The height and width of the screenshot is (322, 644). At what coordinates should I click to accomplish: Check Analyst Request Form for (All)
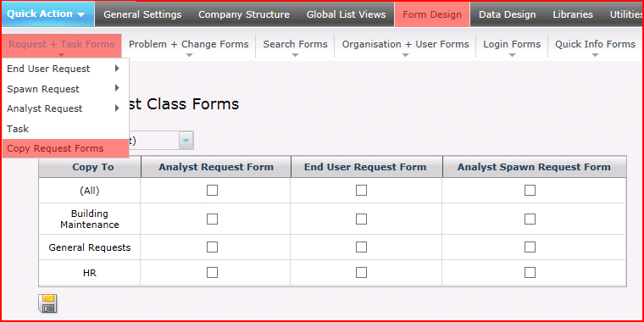pos(212,190)
